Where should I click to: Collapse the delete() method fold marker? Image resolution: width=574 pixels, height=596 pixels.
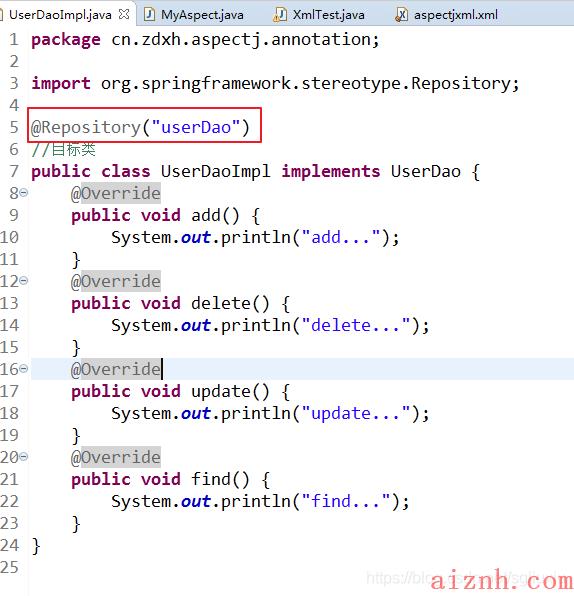click(x=24, y=281)
